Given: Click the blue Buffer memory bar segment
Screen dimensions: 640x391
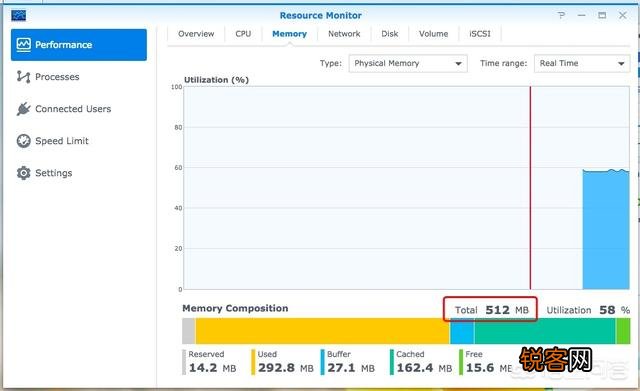Looking at the screenshot, I should coord(462,331).
